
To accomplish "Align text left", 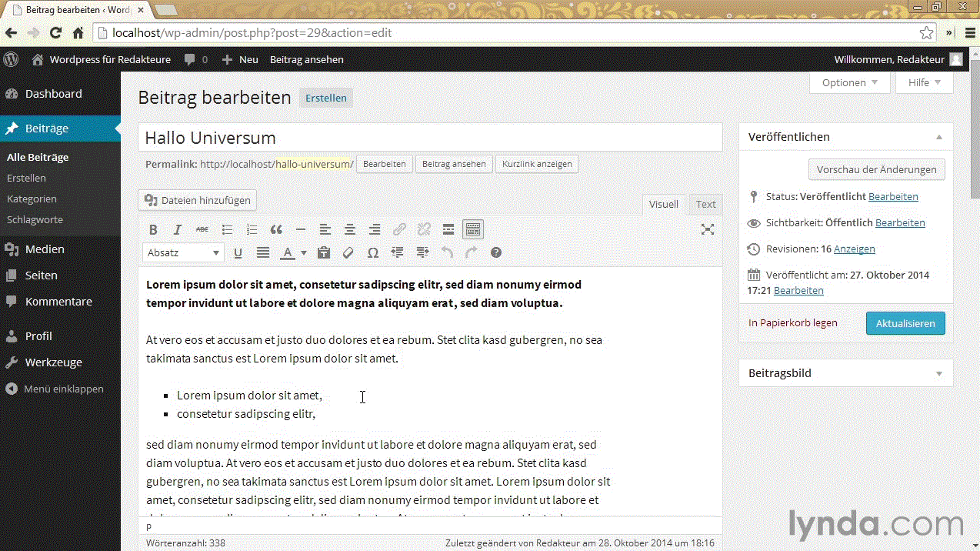I will coord(325,229).
